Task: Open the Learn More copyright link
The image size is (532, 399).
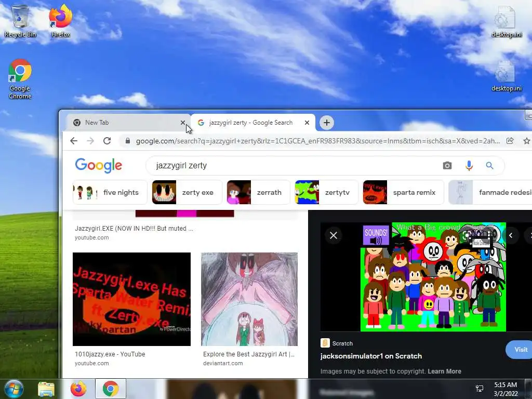Action: 445,371
